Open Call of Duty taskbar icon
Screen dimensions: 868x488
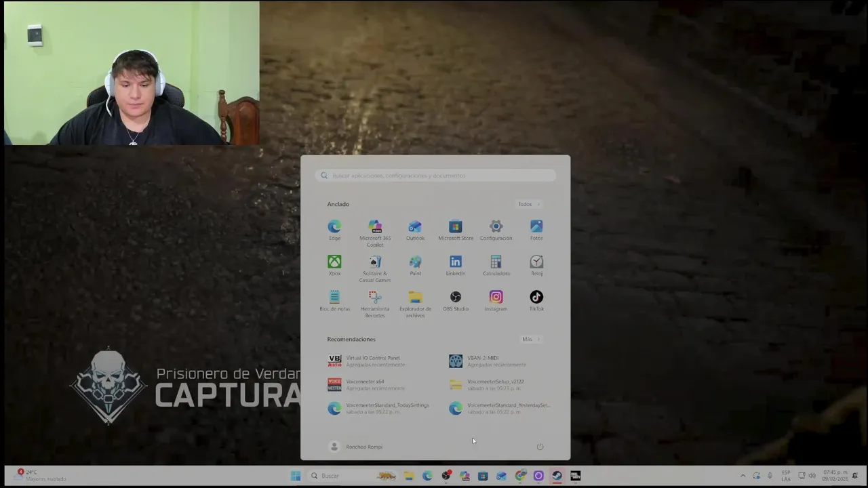tap(575, 476)
